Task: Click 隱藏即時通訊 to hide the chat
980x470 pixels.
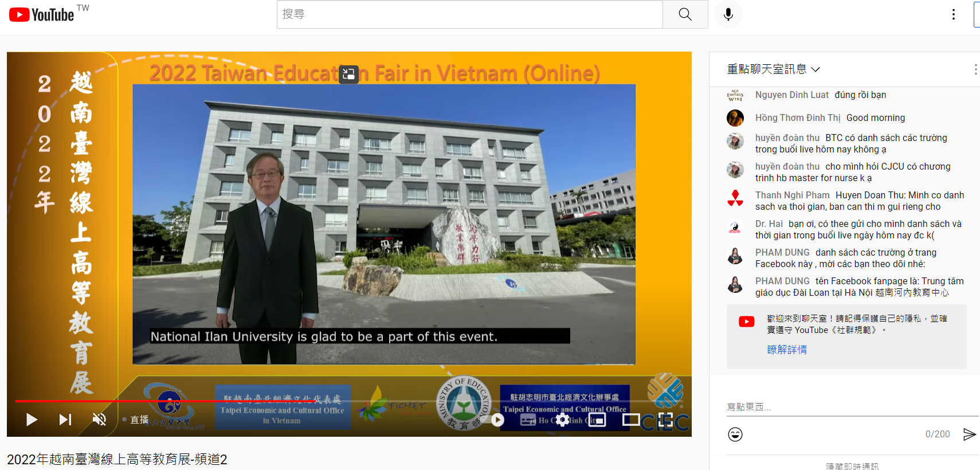Action: (x=853, y=466)
